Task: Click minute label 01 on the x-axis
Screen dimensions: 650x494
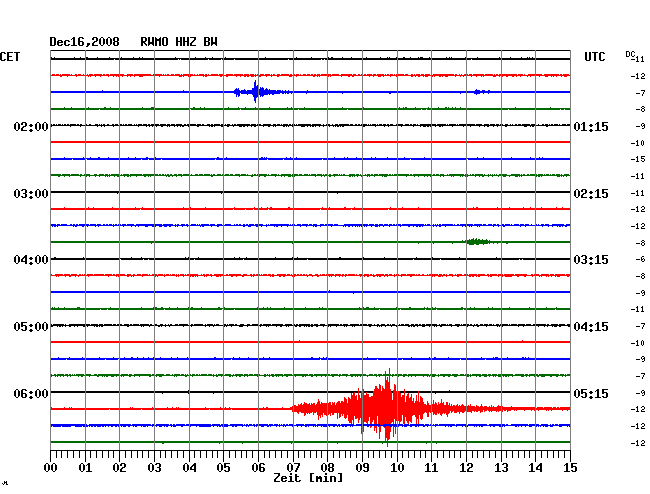Action: 85,467
